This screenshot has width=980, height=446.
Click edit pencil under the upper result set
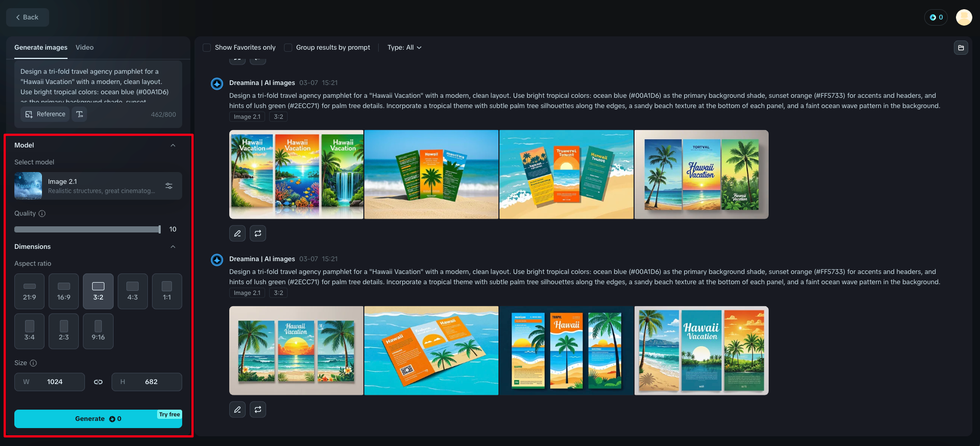(x=237, y=233)
